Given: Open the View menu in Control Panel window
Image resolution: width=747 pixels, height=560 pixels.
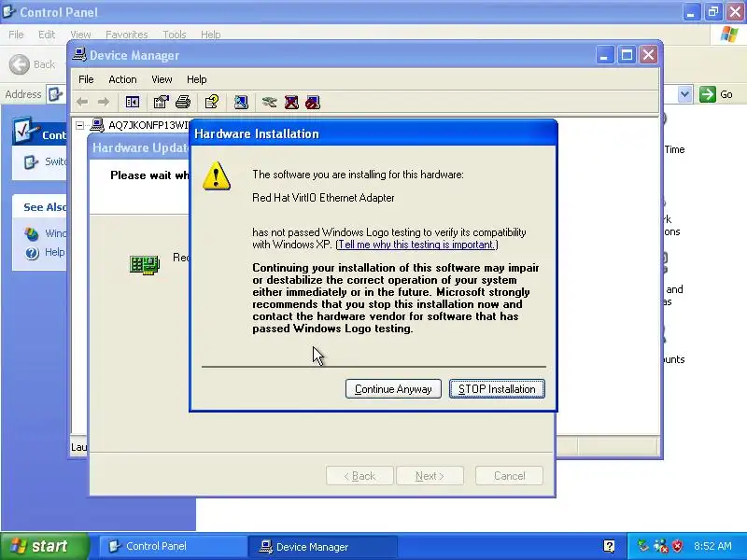Looking at the screenshot, I should click(x=80, y=35).
